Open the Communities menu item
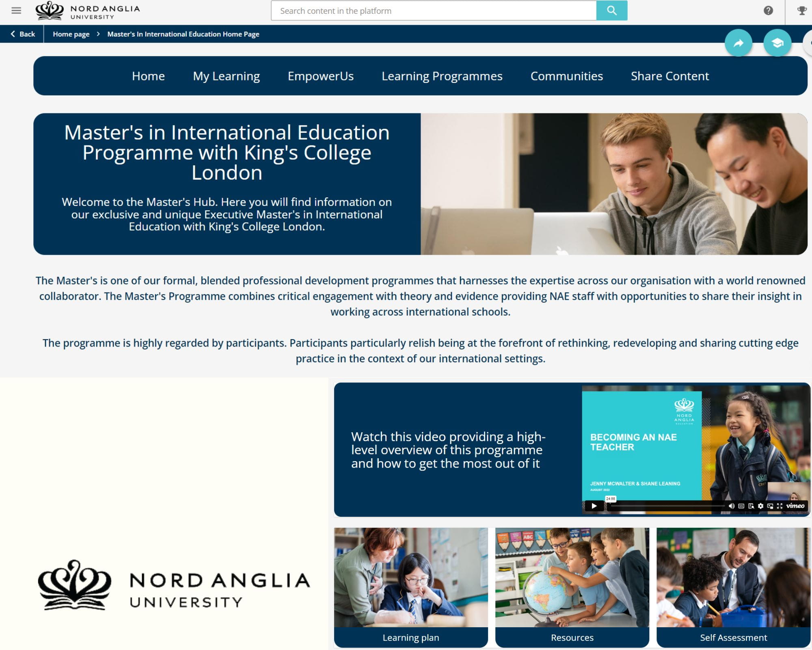The height and width of the screenshot is (650, 812). pyautogui.click(x=566, y=76)
